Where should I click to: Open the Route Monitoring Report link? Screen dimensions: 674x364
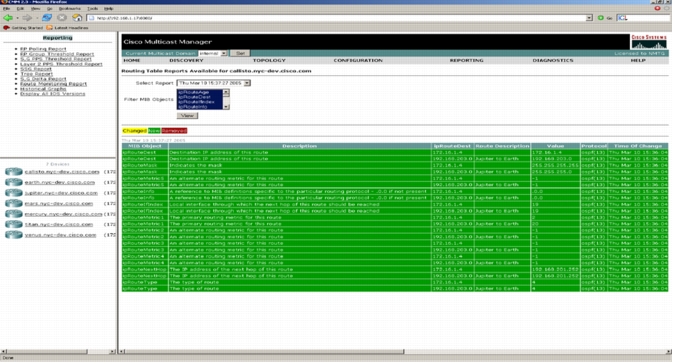pos(53,84)
